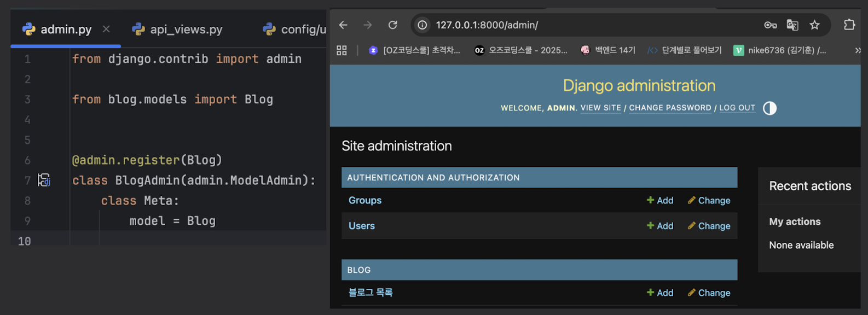The height and width of the screenshot is (315, 868).
Task: Click the '@admin.register(Blog)' decorator line
Action: (147, 160)
